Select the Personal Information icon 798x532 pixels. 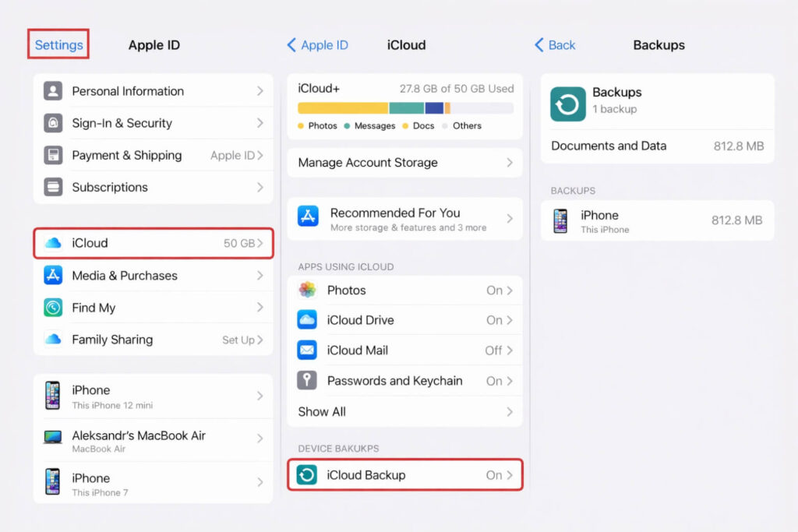(52, 91)
